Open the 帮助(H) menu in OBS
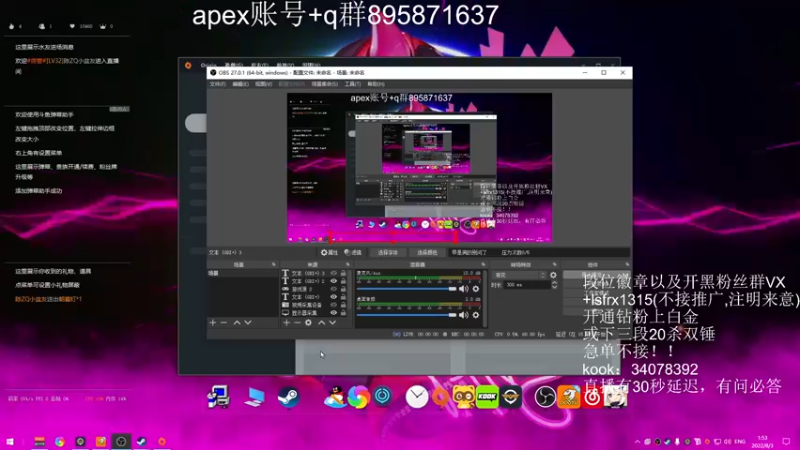800x450 pixels. tap(376, 84)
